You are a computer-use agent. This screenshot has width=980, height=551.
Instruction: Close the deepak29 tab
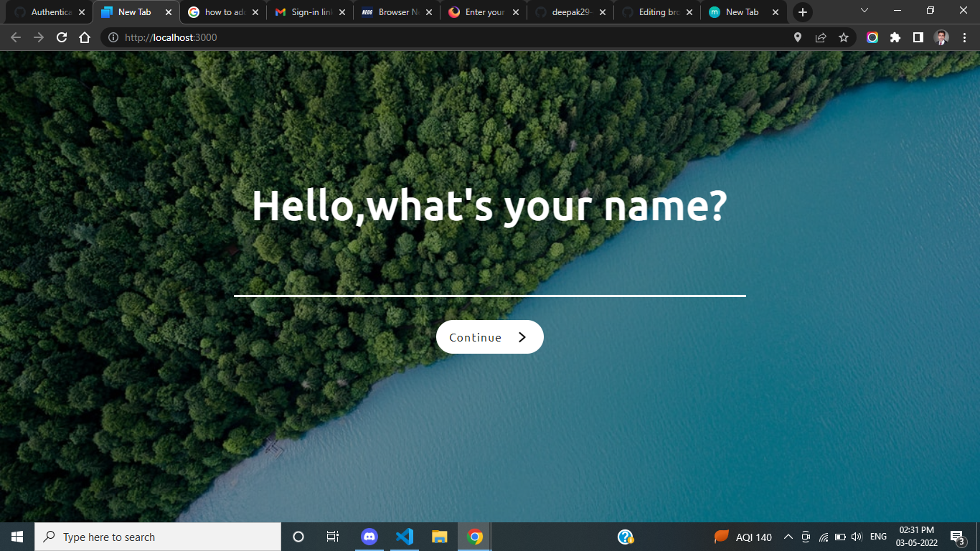603,12
